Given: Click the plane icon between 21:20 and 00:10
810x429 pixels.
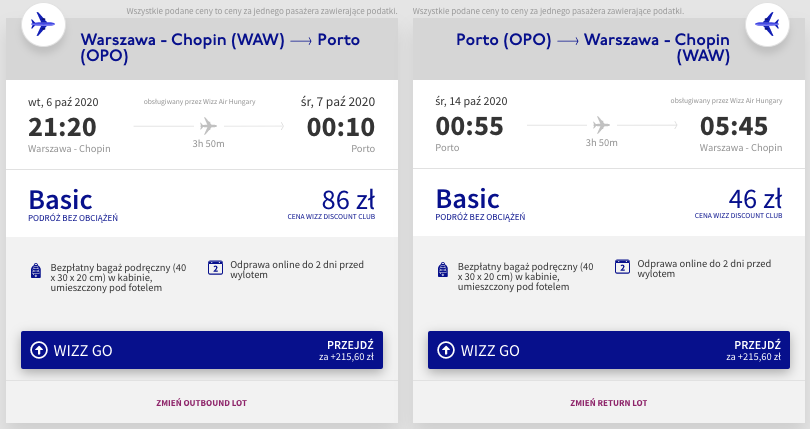Looking at the screenshot, I should pos(208,125).
